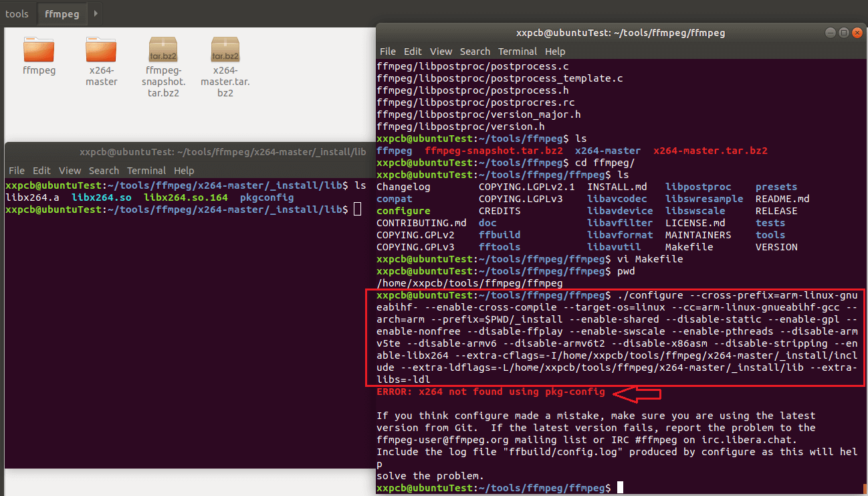Click the left terminal prompt cursor
Screen dimensions: 868x496
(357, 210)
